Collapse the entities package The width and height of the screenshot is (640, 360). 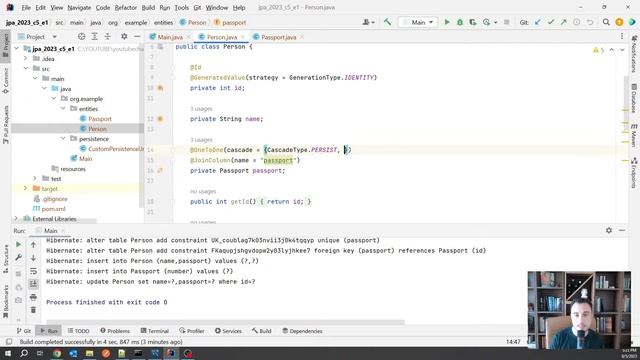tap(63, 109)
